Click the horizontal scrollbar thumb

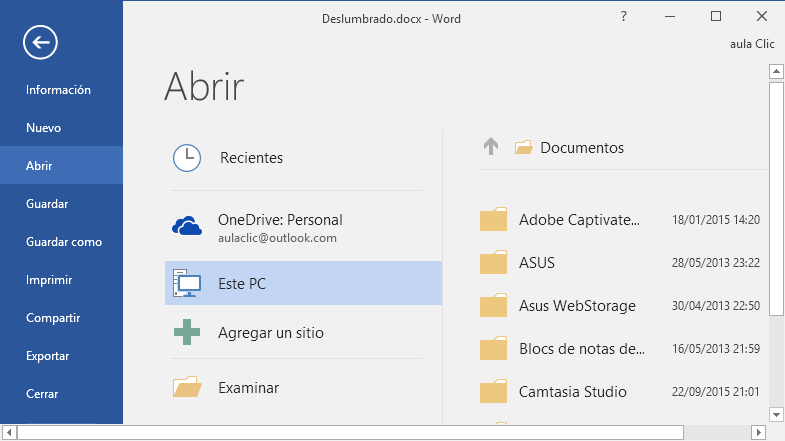point(350,432)
